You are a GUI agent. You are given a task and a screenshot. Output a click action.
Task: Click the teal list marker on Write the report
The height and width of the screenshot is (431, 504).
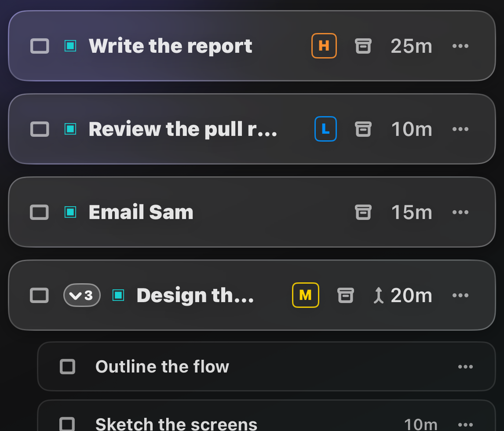pyautogui.click(x=70, y=46)
